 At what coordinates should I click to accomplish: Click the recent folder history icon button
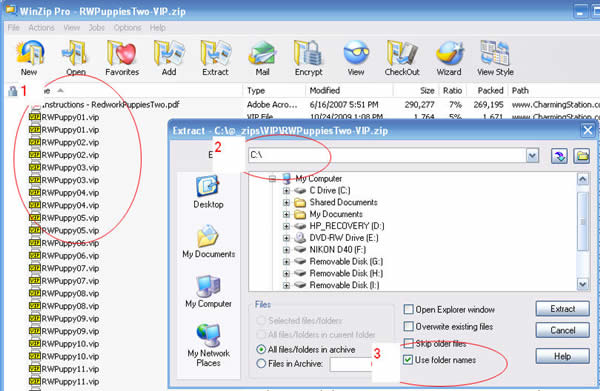tap(559, 156)
